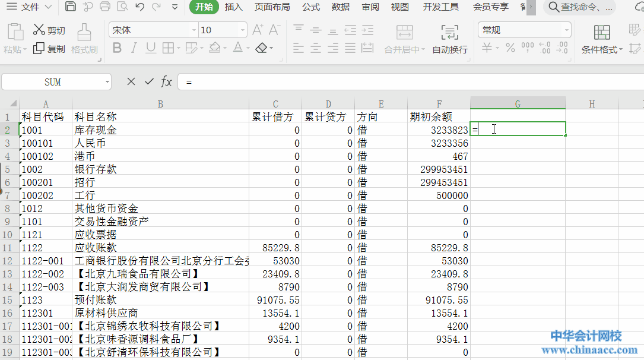Viewport: 644px width, 360px height.
Task: Click the fill color bucket icon
Action: coord(214,48)
